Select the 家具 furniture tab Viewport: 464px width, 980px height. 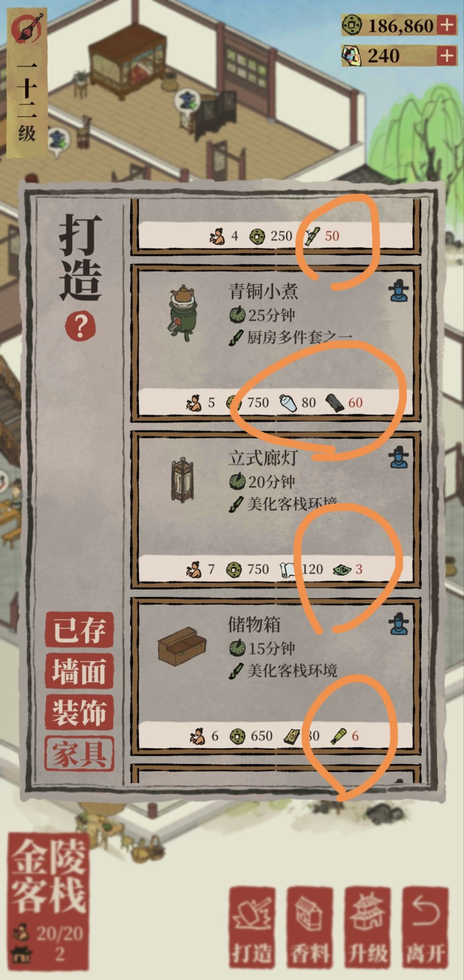(79, 753)
